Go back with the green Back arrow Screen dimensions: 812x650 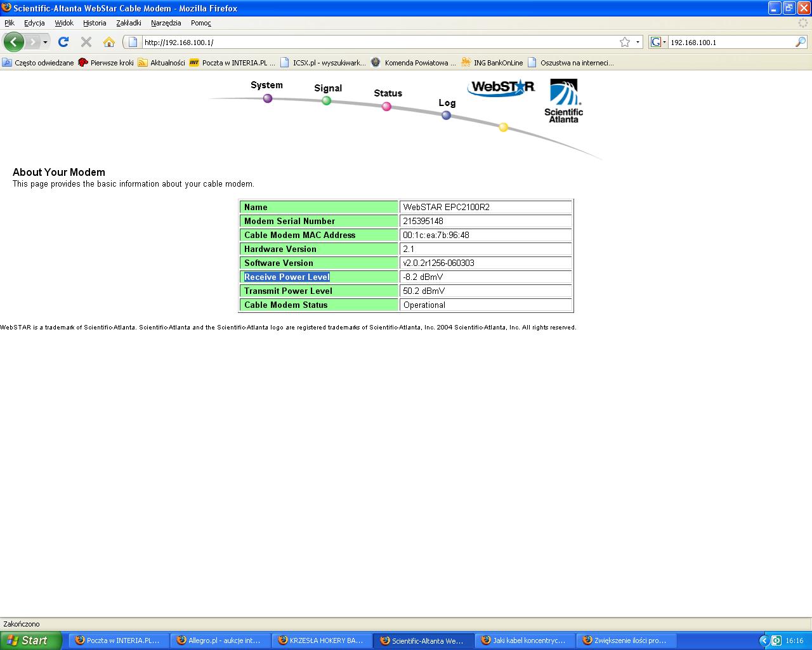[14, 42]
